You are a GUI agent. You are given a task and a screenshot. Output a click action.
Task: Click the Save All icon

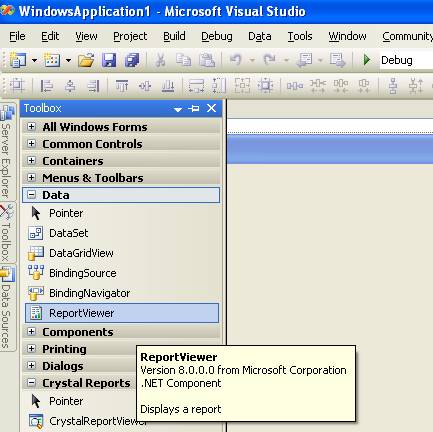(x=132, y=60)
